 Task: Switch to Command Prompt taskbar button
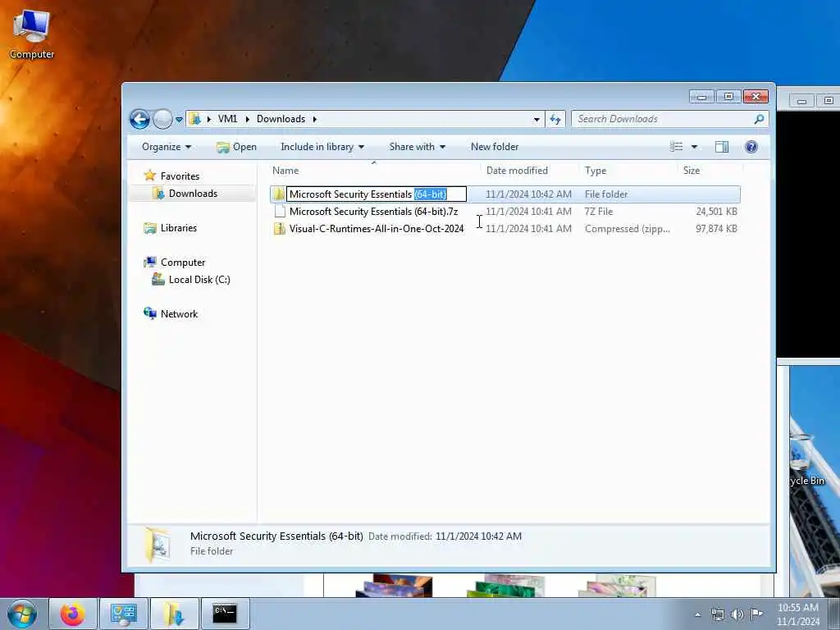(x=225, y=614)
